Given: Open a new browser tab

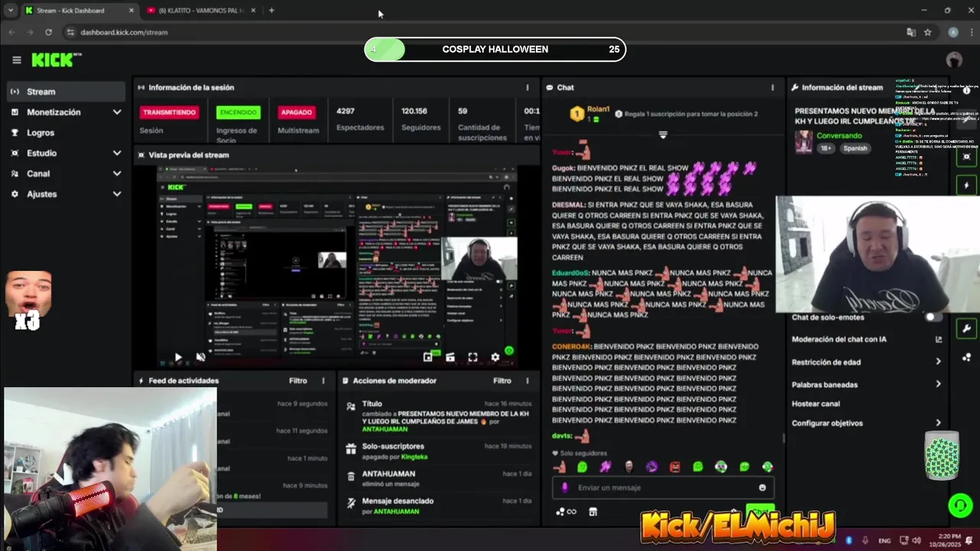Looking at the screenshot, I should (271, 11).
